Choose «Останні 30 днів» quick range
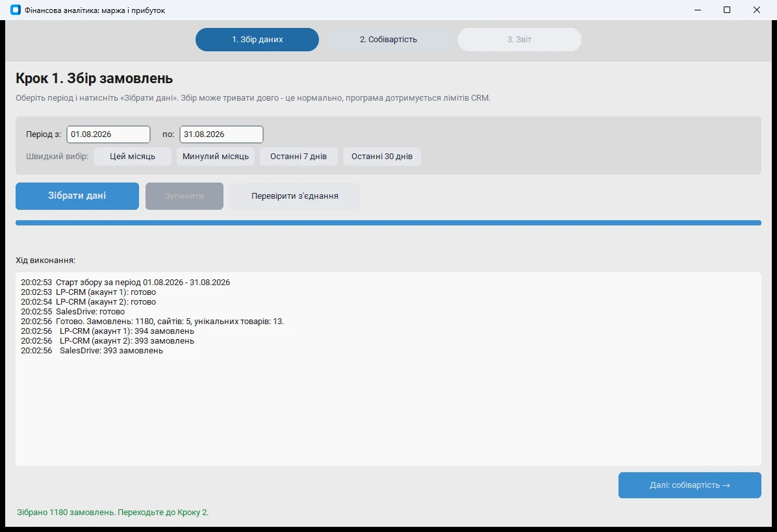This screenshot has height=532, width=777. pos(382,157)
